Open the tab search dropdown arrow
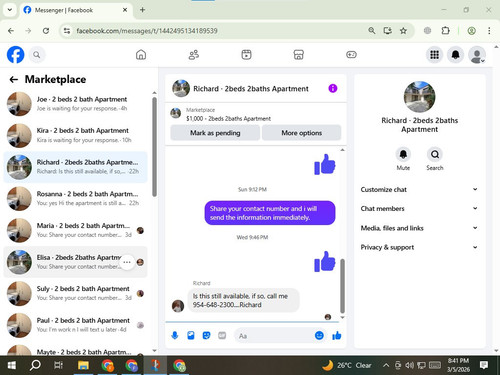 click(10, 10)
